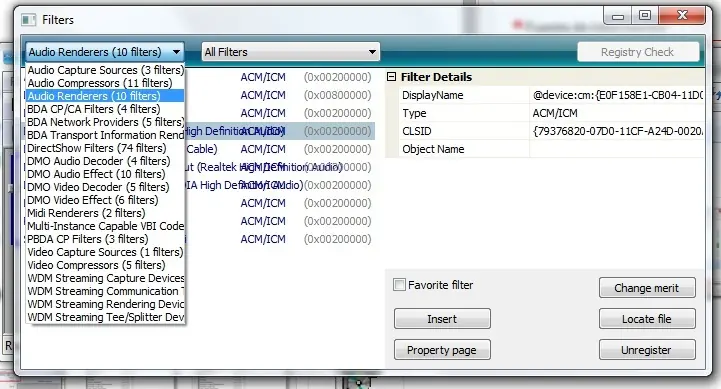Open the Audio Renderers category dropdown
The width and height of the screenshot is (721, 389).
pos(105,52)
